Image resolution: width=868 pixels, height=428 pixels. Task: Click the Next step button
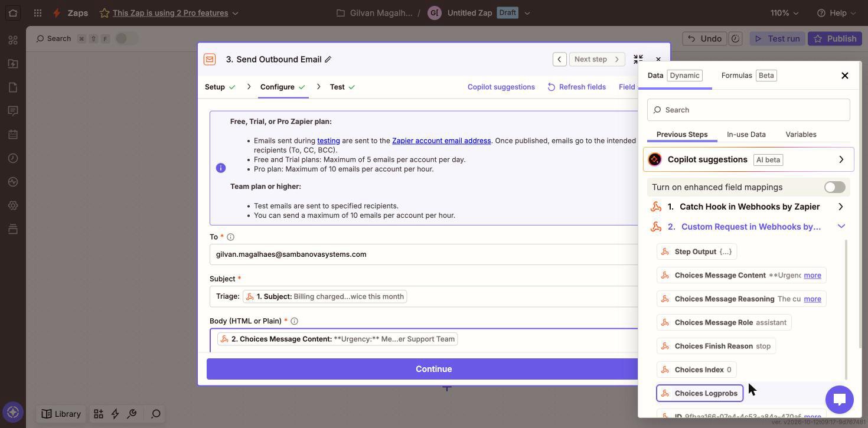point(597,59)
